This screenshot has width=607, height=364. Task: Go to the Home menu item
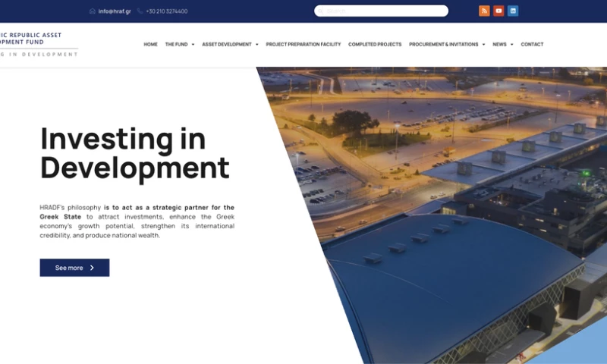(x=150, y=45)
